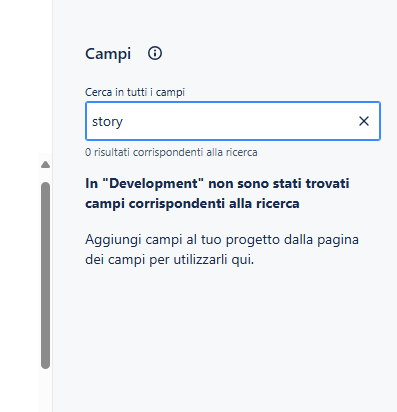397x412 pixels.
Task: Click empty panel space beneath the help text
Action: (223, 333)
